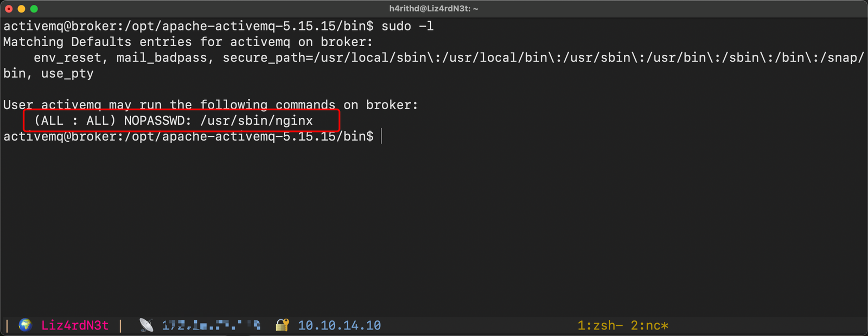The width and height of the screenshot is (868, 336).
Task: Click the /usr/sbin/nginx path text
Action: 257,121
